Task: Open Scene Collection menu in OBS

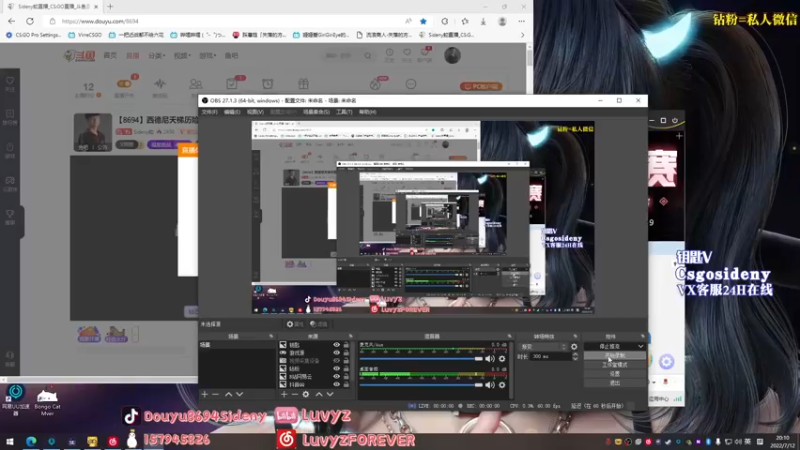Action: click(x=316, y=112)
